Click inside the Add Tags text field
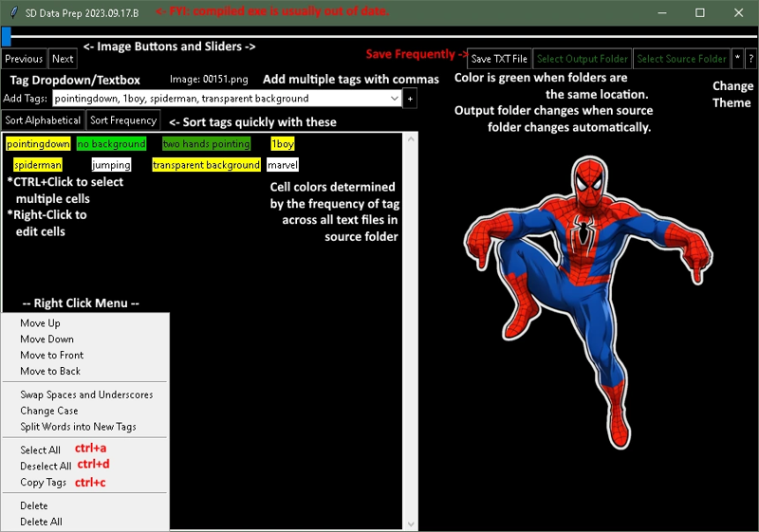This screenshot has width=759, height=532. pyautogui.click(x=221, y=99)
